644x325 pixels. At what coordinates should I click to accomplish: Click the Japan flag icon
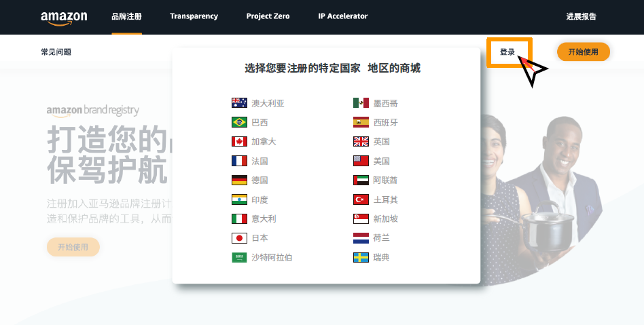[x=239, y=238]
